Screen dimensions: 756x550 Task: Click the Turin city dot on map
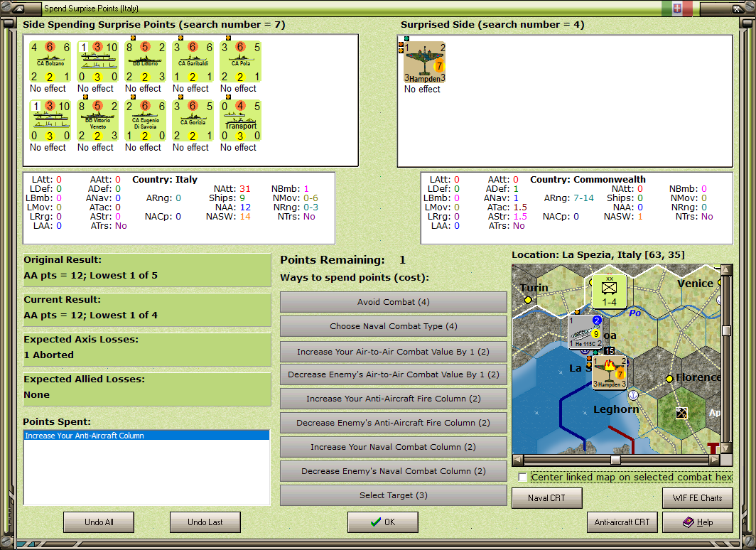[x=528, y=300]
